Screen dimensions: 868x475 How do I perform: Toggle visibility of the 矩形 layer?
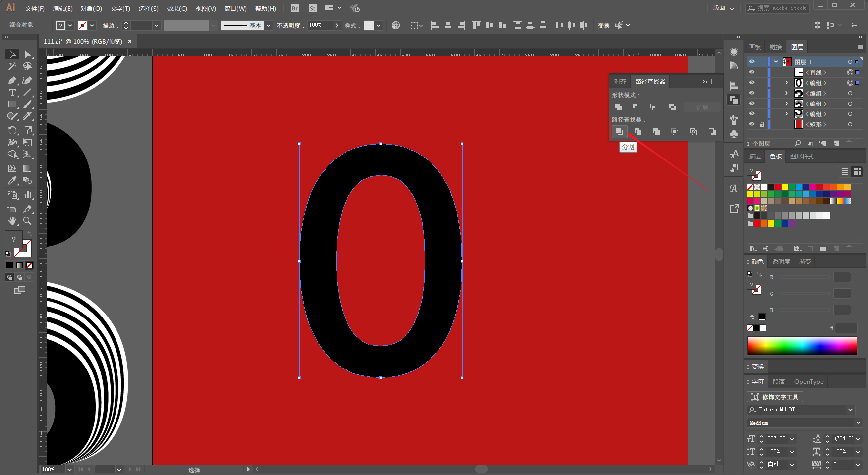coord(752,124)
